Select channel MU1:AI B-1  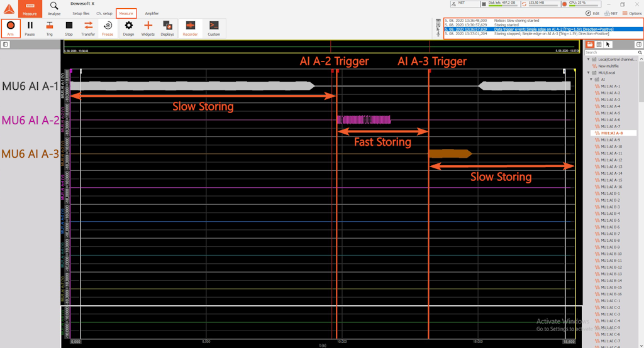(610, 193)
